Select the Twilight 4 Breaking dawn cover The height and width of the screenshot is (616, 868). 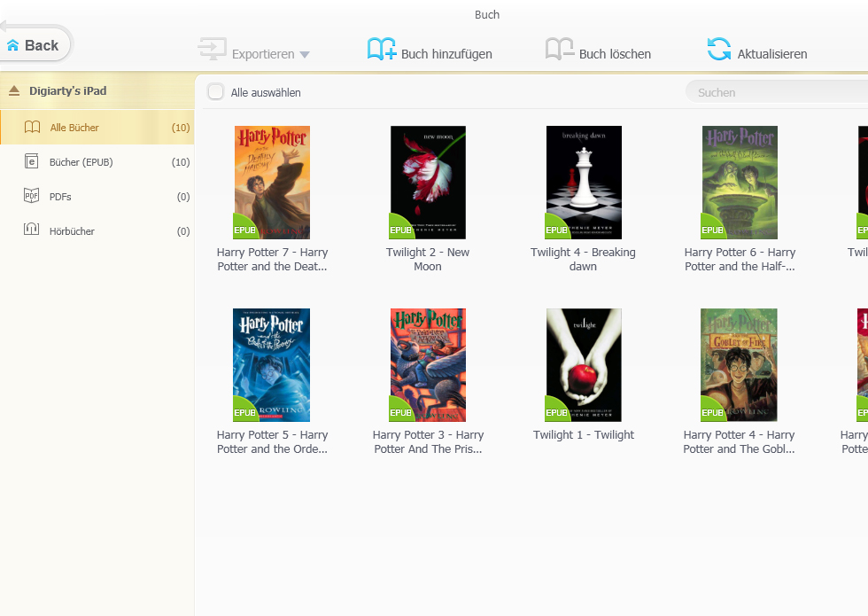[584, 183]
